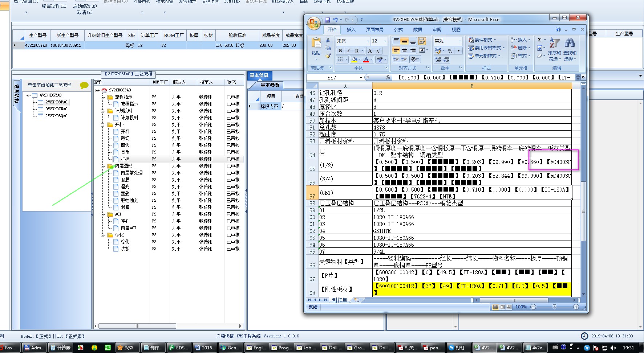644x353 pixels.
Task: Click the 基本参数 tab in EMS panel
Action: [x=270, y=85]
